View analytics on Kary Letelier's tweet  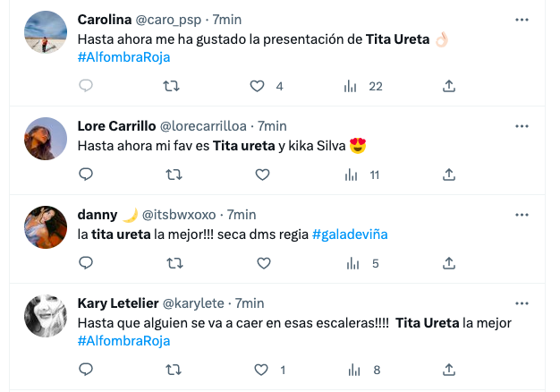(x=352, y=370)
